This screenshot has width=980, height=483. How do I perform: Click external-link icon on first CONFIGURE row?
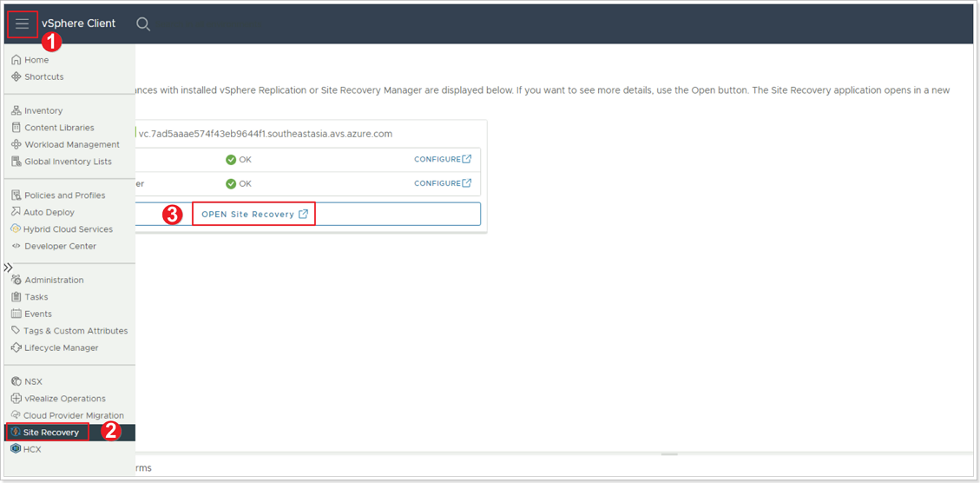point(467,159)
